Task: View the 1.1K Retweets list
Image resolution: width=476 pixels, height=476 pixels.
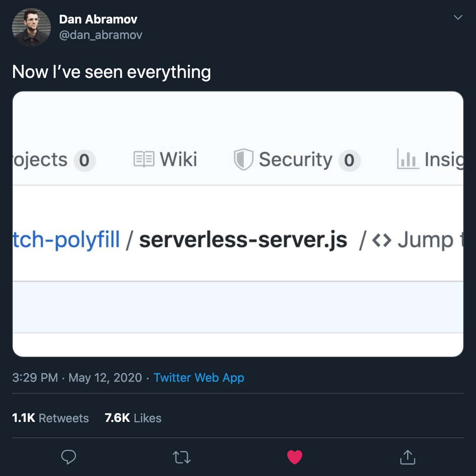Action: point(51,418)
